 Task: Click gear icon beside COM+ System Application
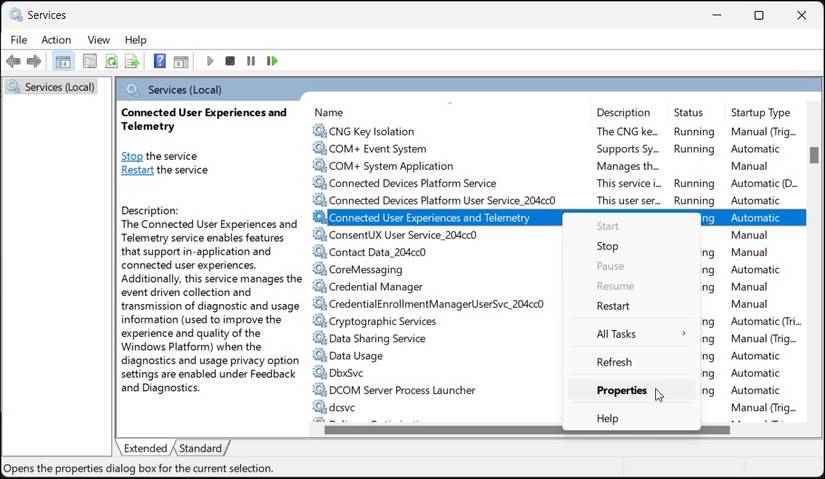[319, 165]
